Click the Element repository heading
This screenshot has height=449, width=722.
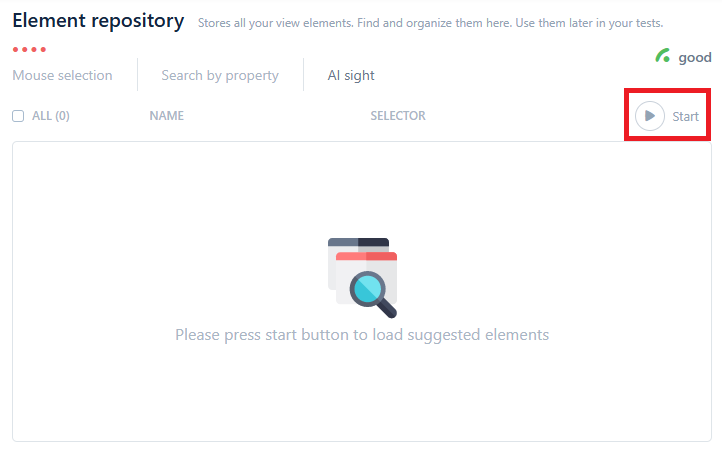pyautogui.click(x=98, y=20)
